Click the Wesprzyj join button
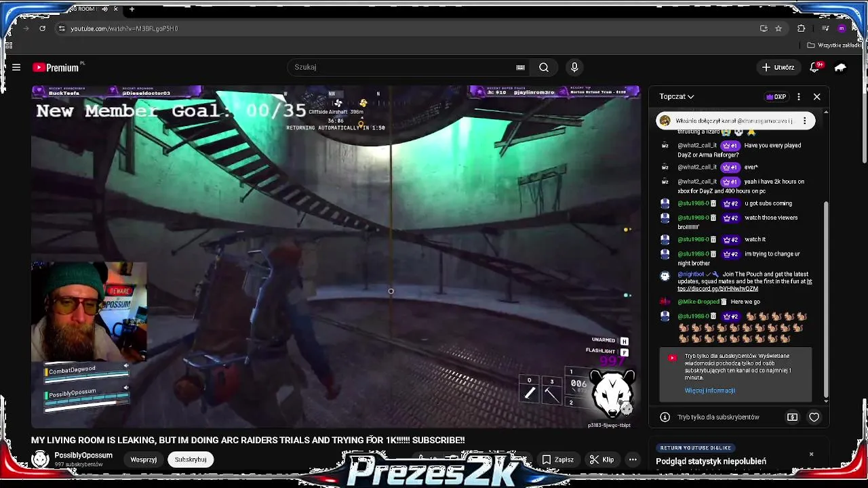Image resolution: width=868 pixels, height=488 pixels. click(144, 460)
